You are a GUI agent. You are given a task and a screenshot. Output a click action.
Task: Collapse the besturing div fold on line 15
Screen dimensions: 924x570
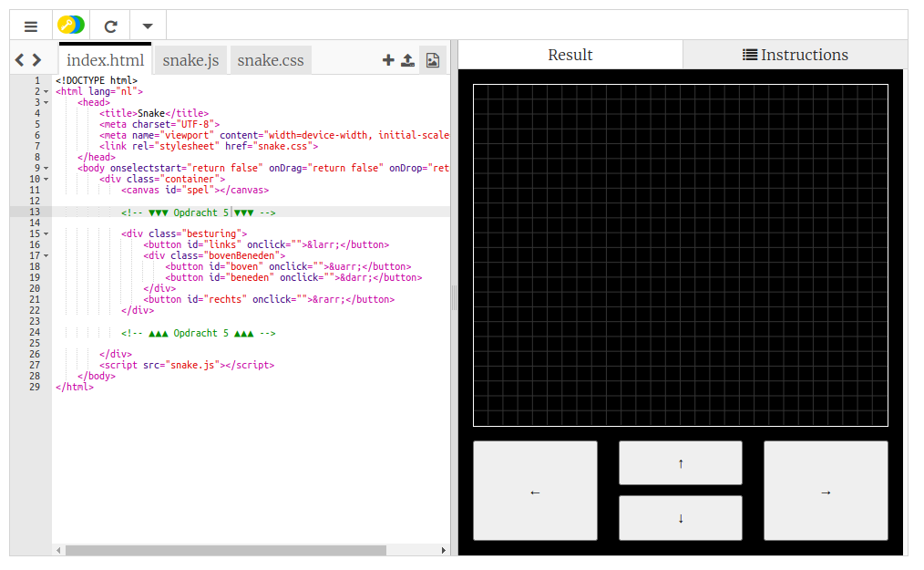click(46, 234)
